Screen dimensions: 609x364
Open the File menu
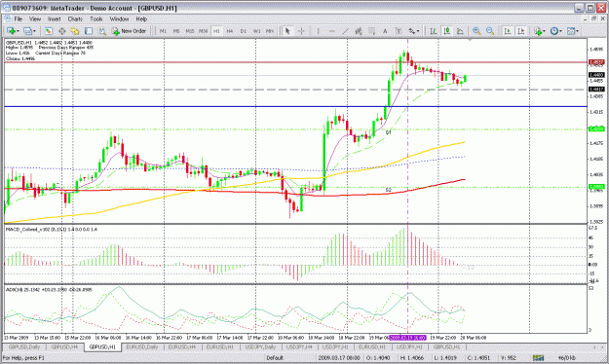(19, 19)
